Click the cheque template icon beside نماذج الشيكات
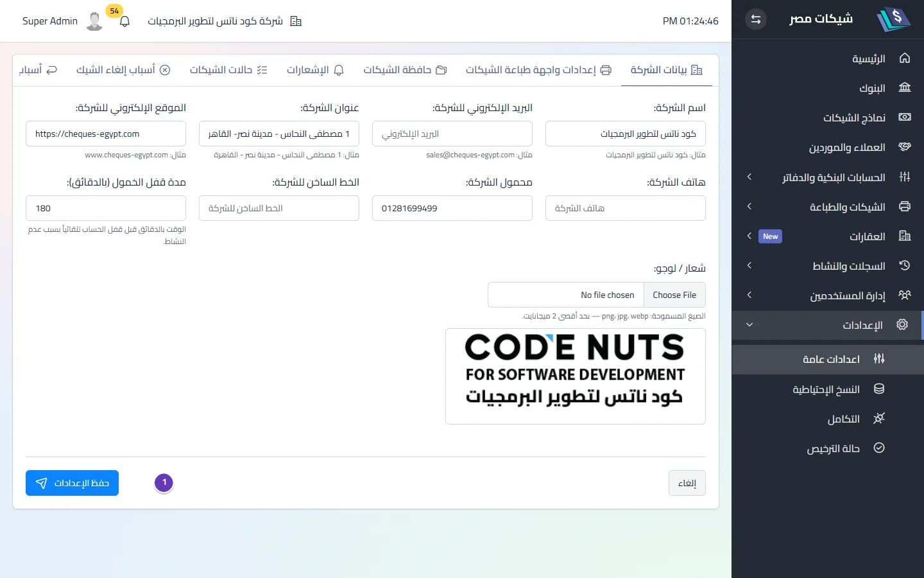Image resolution: width=924 pixels, height=578 pixels. (x=905, y=118)
